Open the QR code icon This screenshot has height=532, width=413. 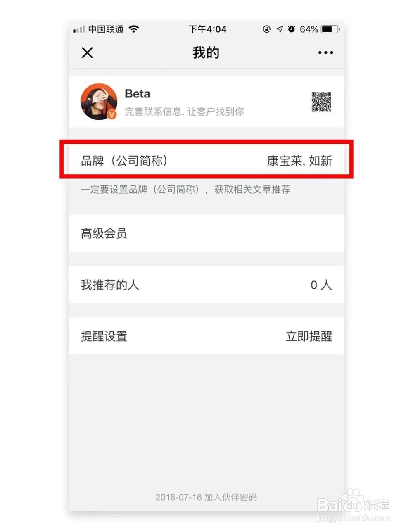pos(321,102)
